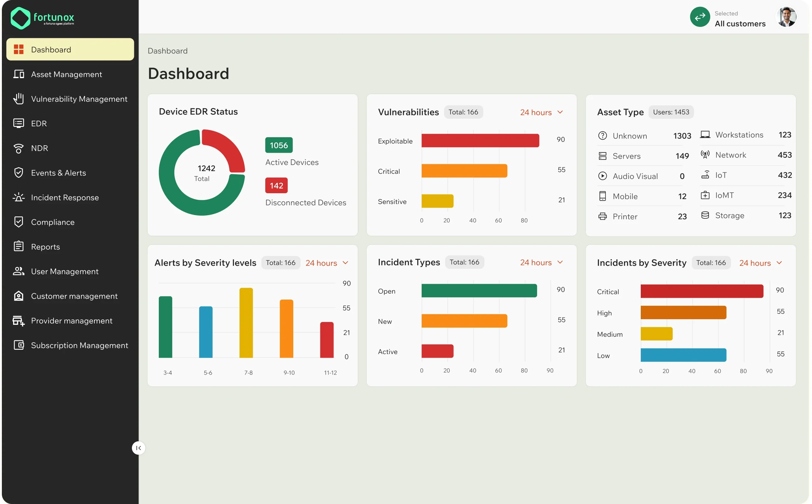Click the 11-12 severity axis label
The height and width of the screenshot is (504, 812).
click(x=331, y=373)
